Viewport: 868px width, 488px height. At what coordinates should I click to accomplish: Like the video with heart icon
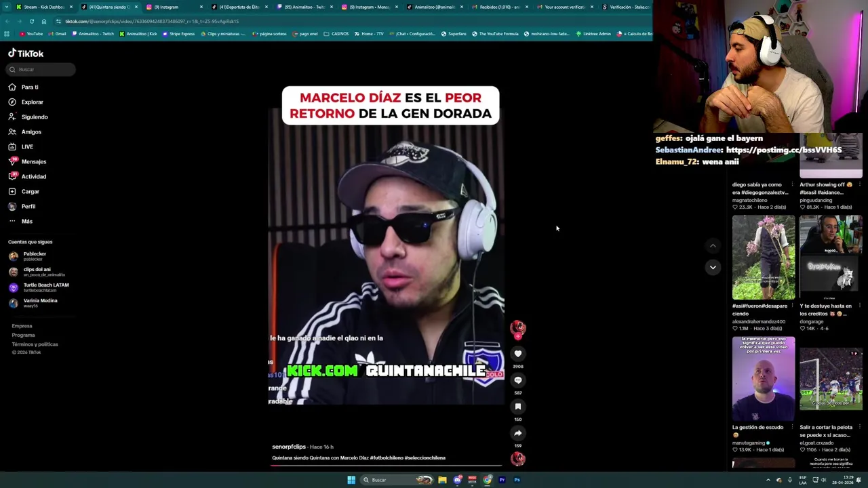pos(517,353)
